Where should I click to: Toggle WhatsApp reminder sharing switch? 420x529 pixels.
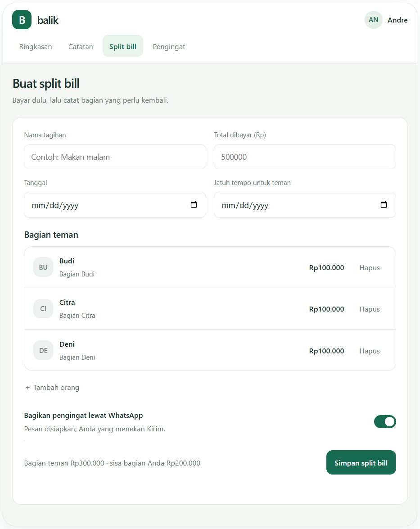pos(385,422)
